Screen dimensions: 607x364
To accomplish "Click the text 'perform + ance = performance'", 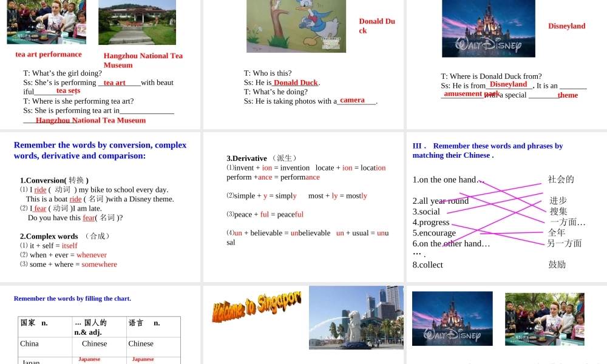I will coord(273,177).
